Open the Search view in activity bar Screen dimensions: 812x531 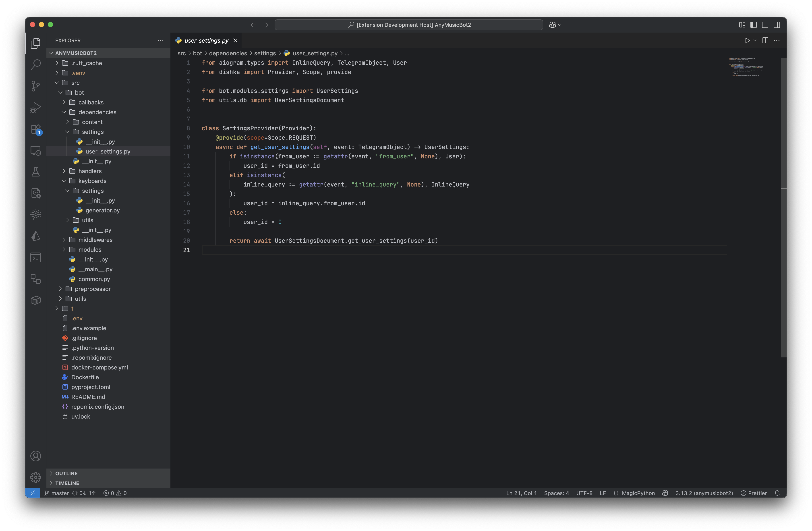coord(35,64)
